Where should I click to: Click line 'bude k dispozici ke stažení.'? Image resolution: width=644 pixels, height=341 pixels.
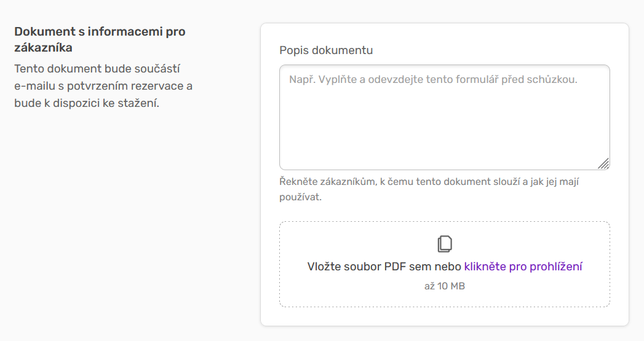tap(87, 103)
